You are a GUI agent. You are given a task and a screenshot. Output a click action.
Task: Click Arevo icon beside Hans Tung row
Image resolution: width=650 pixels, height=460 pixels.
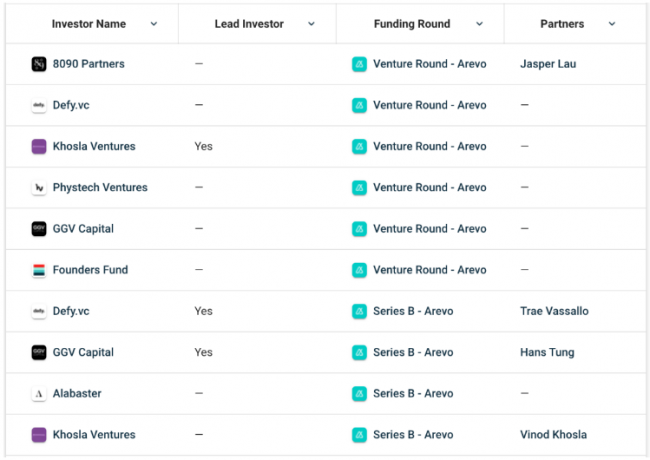click(360, 352)
